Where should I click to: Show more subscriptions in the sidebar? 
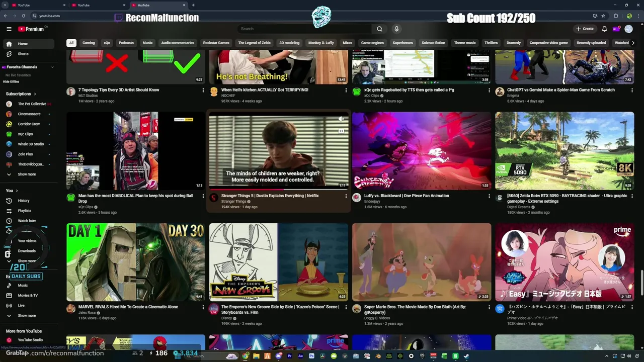pos(30,174)
